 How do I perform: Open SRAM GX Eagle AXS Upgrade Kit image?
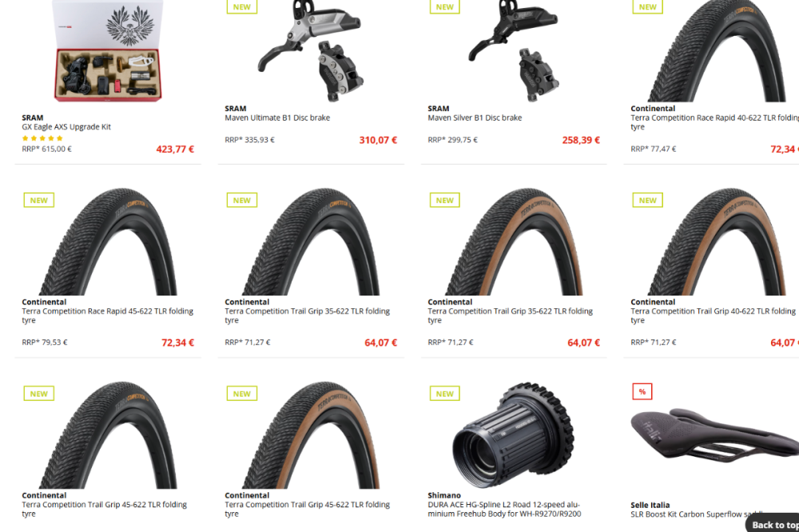coord(108,51)
